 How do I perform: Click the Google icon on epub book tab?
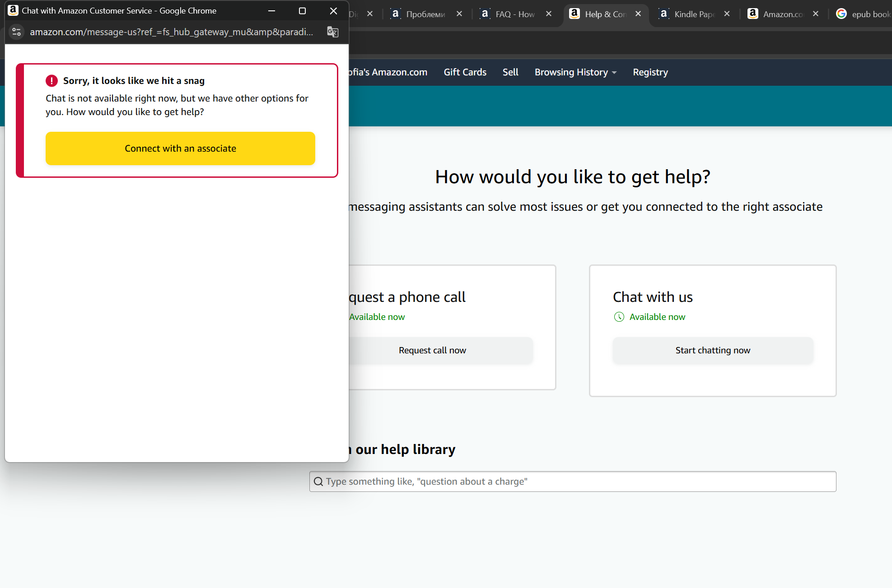pyautogui.click(x=841, y=14)
